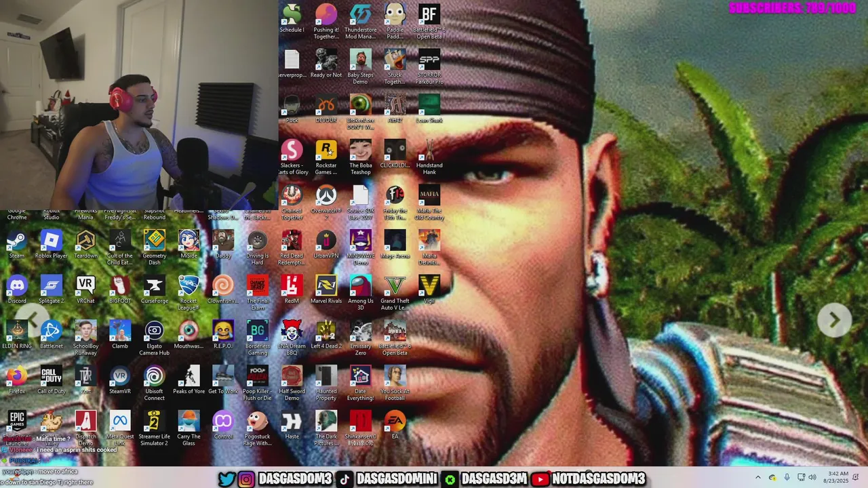Image resolution: width=868 pixels, height=488 pixels.
Task: Open the Ready or Not shortcut
Action: (326, 64)
